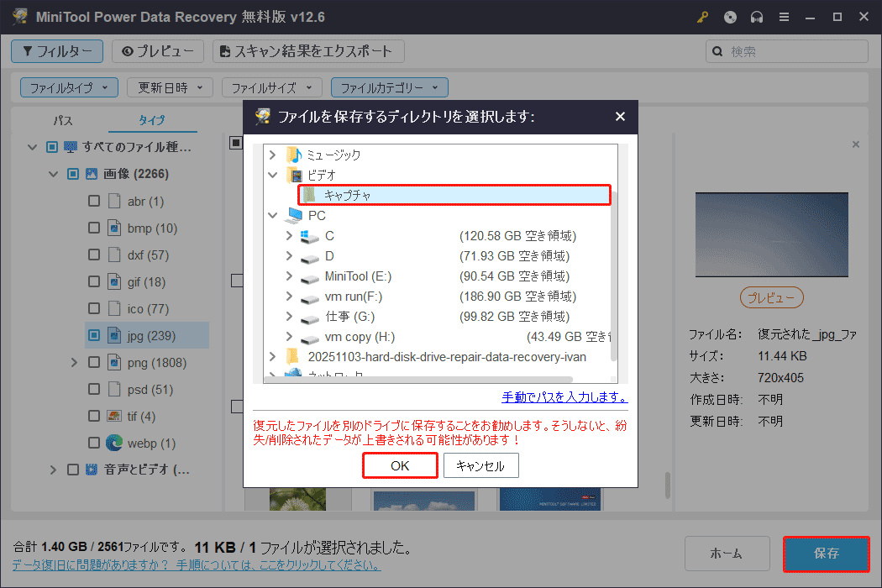Click the プレビュー preview tool
This screenshot has height=588, width=882.
(x=157, y=51)
